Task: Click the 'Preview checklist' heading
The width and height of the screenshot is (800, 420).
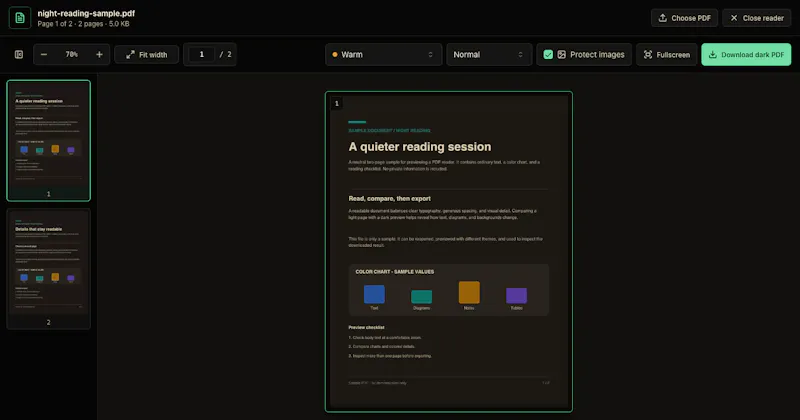Action: click(x=366, y=328)
